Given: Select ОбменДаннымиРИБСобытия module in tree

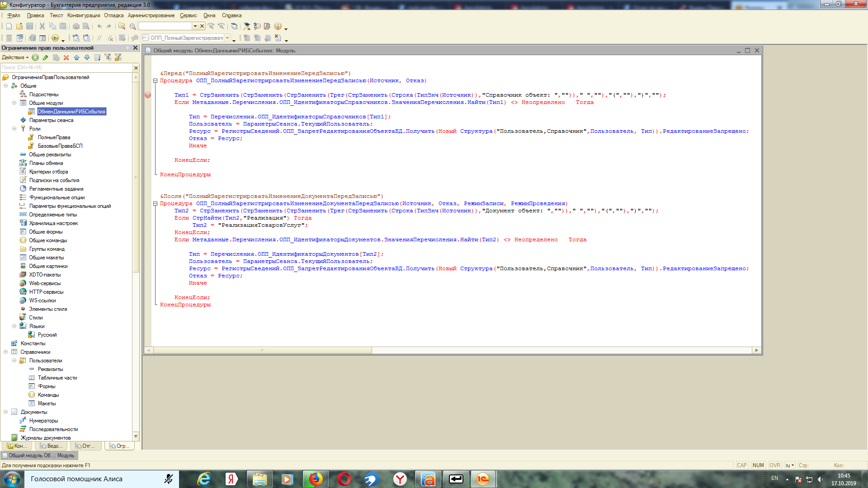Looking at the screenshot, I should 71,112.
